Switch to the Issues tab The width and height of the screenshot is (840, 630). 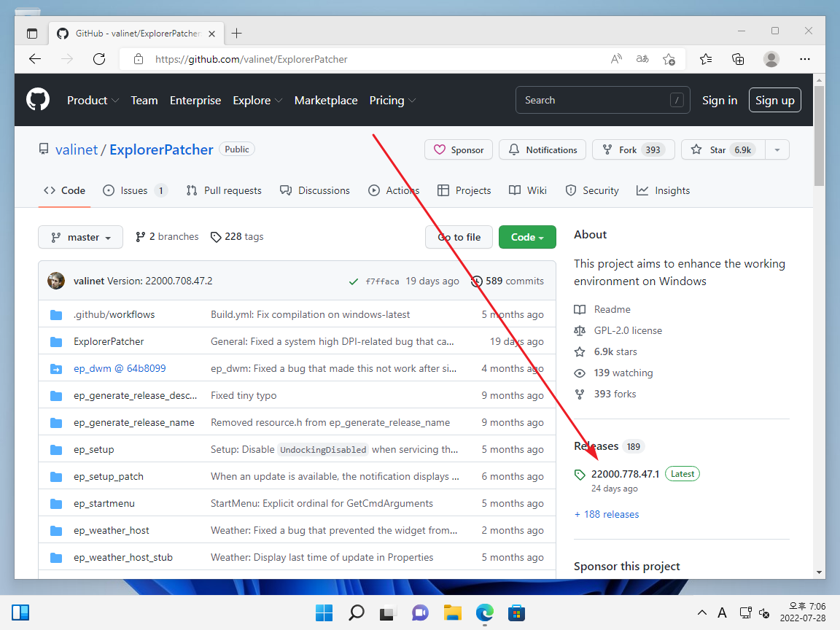click(x=135, y=191)
